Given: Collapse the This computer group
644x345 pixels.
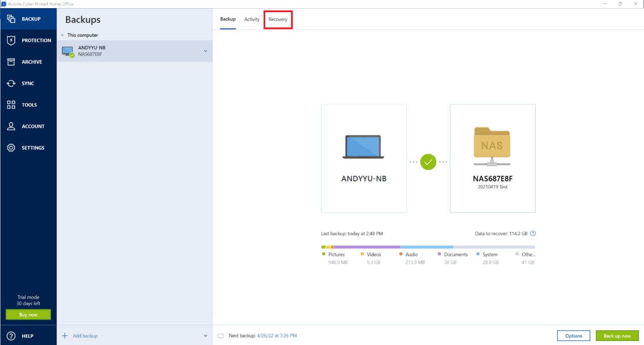Looking at the screenshot, I should coord(62,35).
